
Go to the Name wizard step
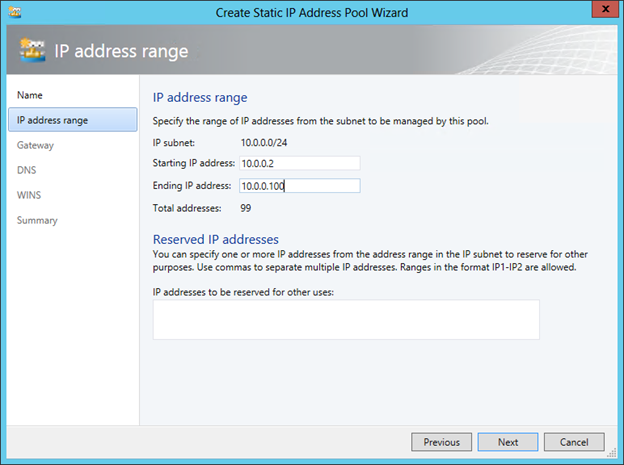[30, 95]
